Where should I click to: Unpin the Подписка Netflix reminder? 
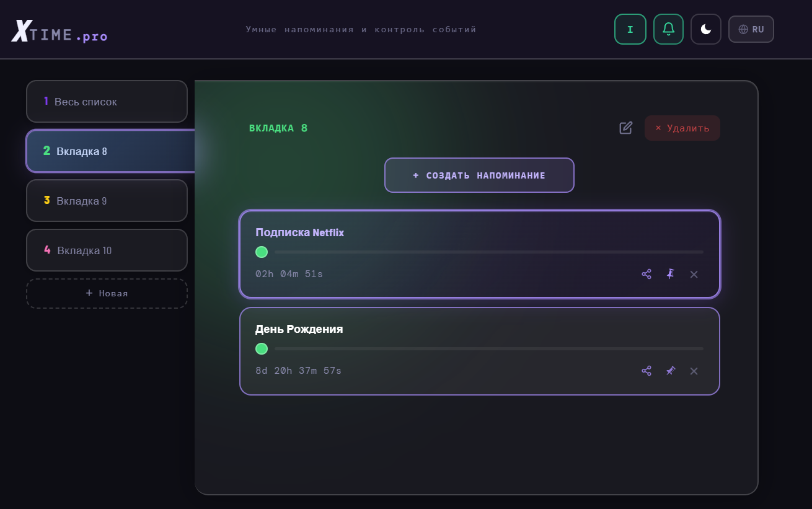point(670,274)
